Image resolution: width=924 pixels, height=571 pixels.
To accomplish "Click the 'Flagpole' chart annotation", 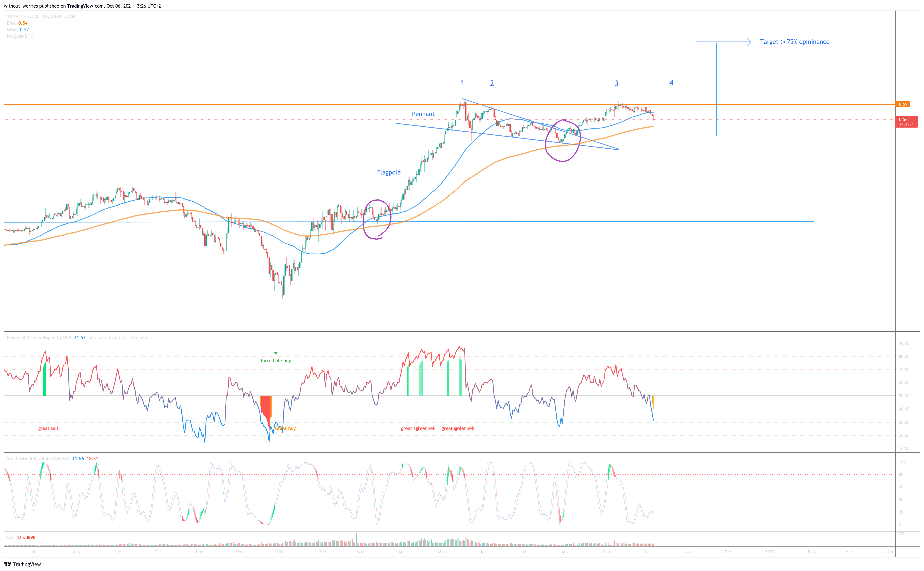I will pyautogui.click(x=389, y=173).
